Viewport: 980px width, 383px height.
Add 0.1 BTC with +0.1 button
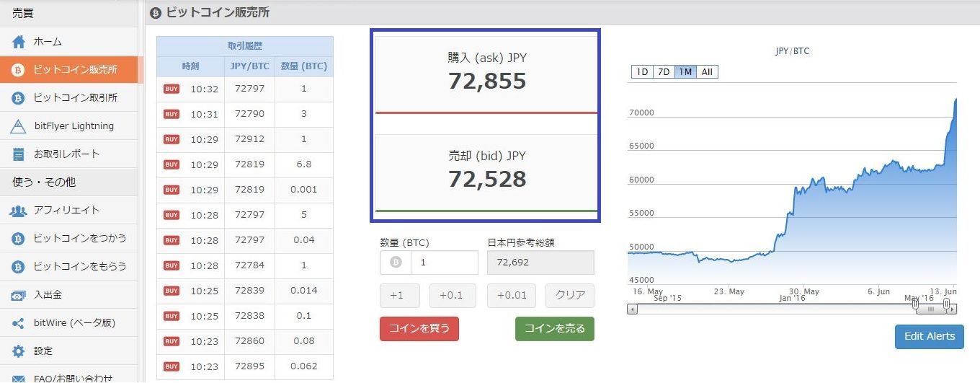click(453, 296)
